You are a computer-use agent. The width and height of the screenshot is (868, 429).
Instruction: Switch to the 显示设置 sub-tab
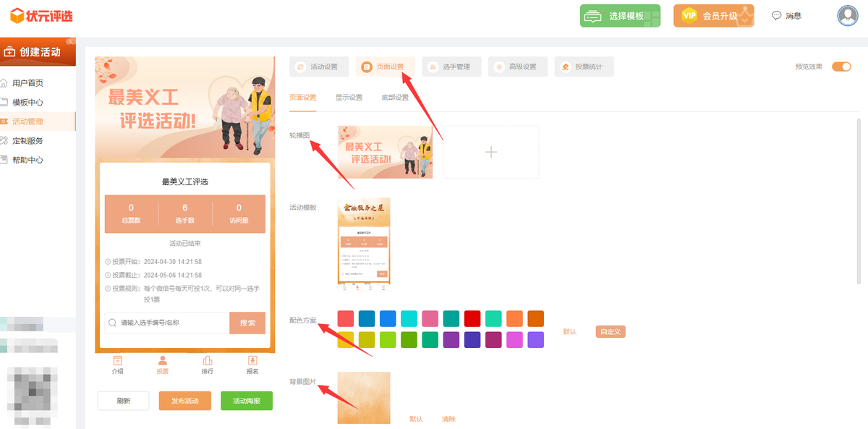(349, 97)
